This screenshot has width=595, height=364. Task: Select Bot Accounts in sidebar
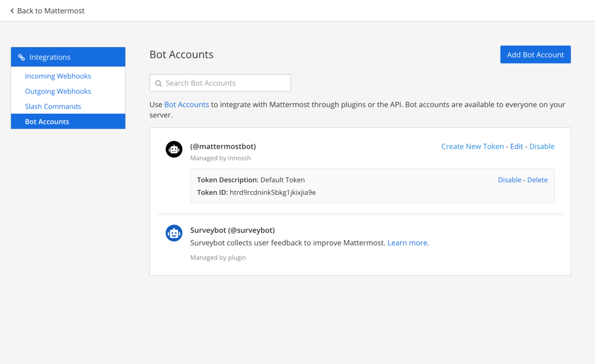tap(68, 121)
